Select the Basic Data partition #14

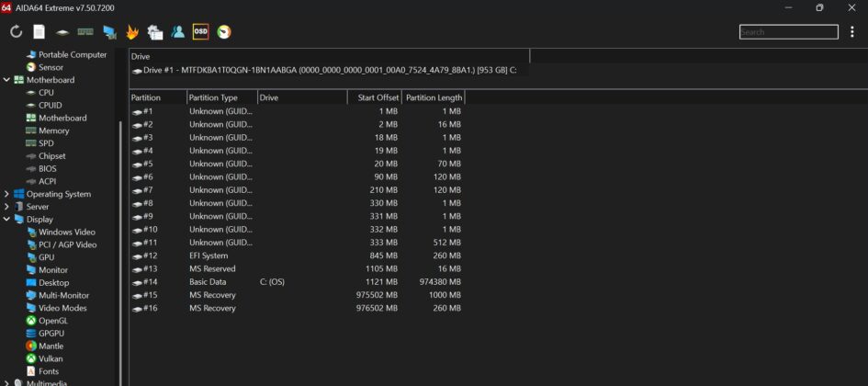tap(298, 282)
